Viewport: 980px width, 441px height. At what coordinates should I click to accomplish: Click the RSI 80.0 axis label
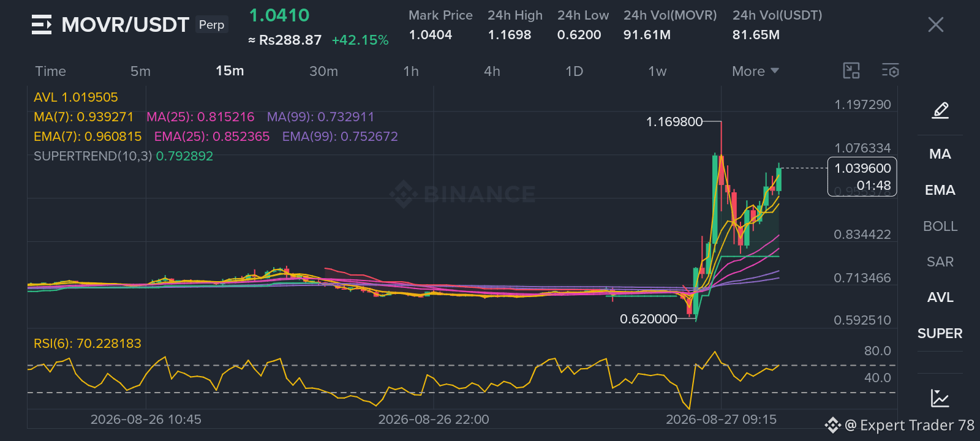(877, 351)
